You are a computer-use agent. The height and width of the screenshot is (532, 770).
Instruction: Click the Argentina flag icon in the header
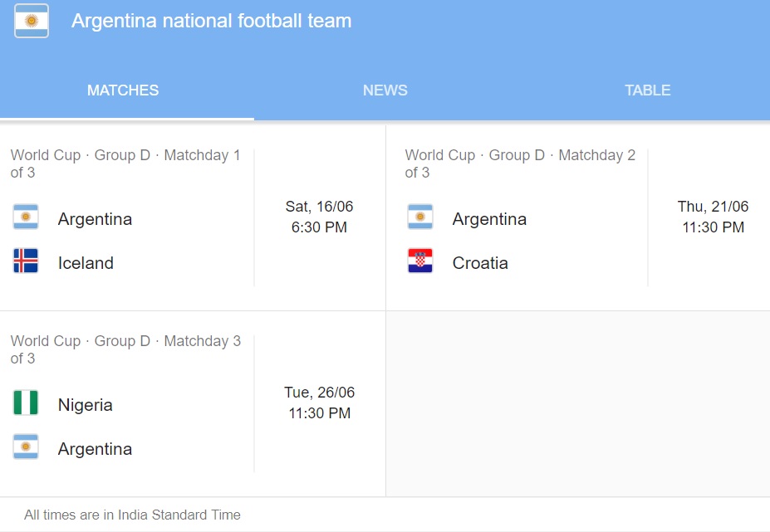click(32, 21)
